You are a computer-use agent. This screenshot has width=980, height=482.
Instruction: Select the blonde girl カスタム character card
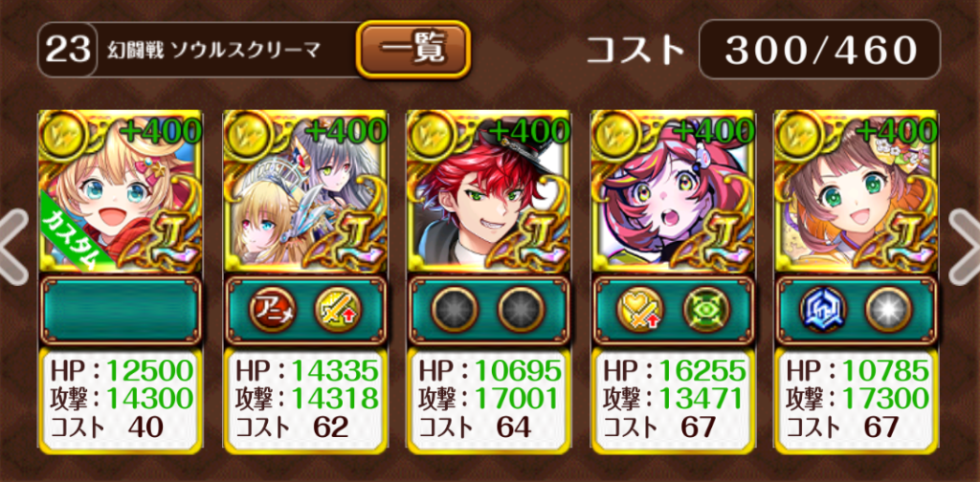pyautogui.click(x=120, y=191)
